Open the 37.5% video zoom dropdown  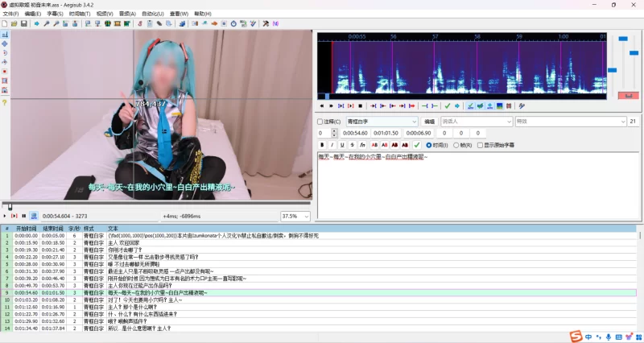pyautogui.click(x=295, y=216)
